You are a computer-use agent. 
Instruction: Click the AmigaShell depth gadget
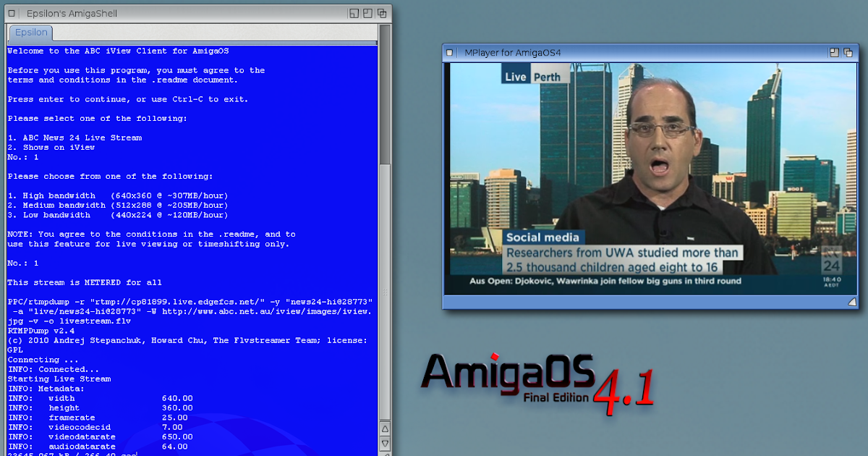[x=382, y=13]
